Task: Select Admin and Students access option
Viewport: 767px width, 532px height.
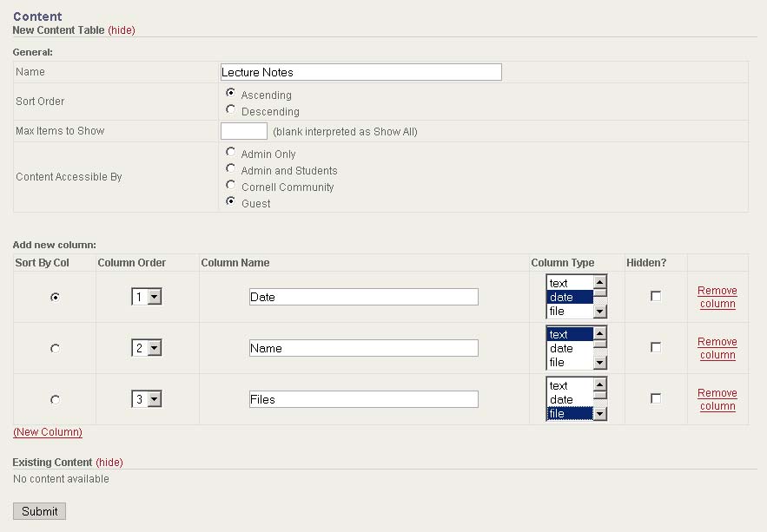Action: click(x=230, y=169)
